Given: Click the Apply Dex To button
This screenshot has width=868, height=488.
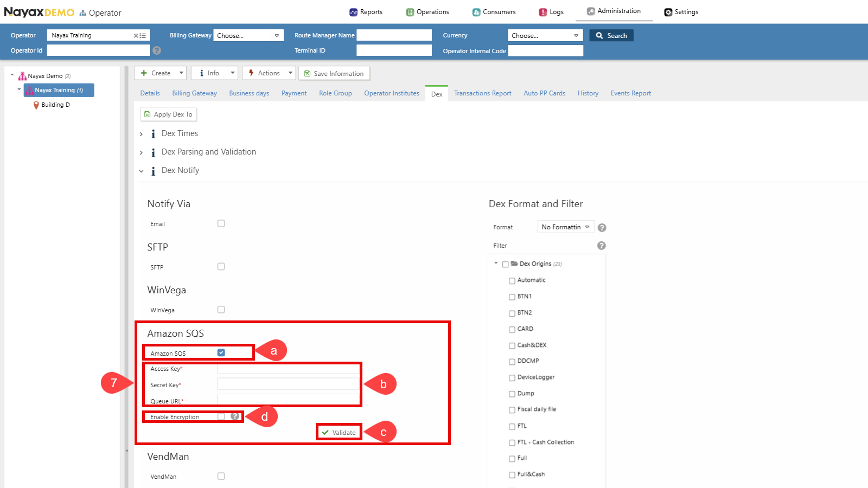Looking at the screenshot, I should [x=168, y=114].
